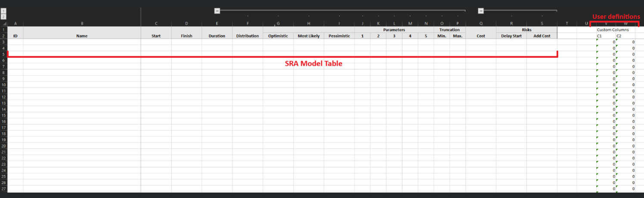Click the Cost column header cell
The height and width of the screenshot is (198, 644).
(x=481, y=36)
